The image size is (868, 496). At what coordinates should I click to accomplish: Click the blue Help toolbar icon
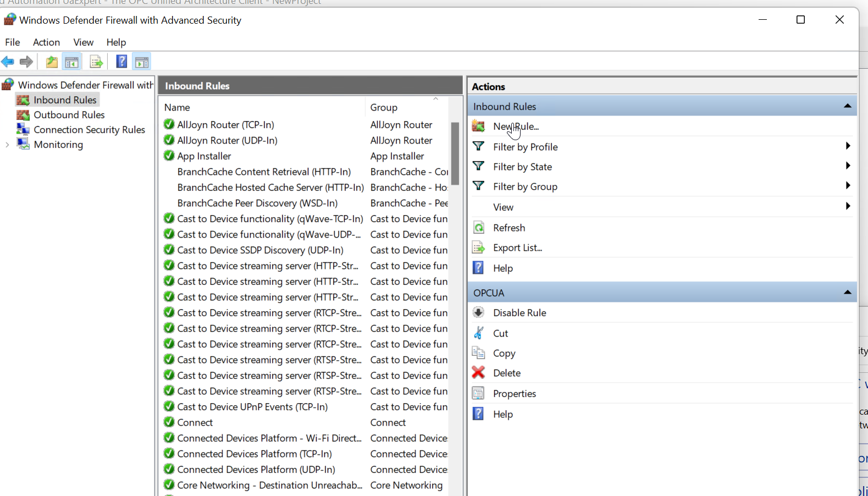click(x=121, y=62)
